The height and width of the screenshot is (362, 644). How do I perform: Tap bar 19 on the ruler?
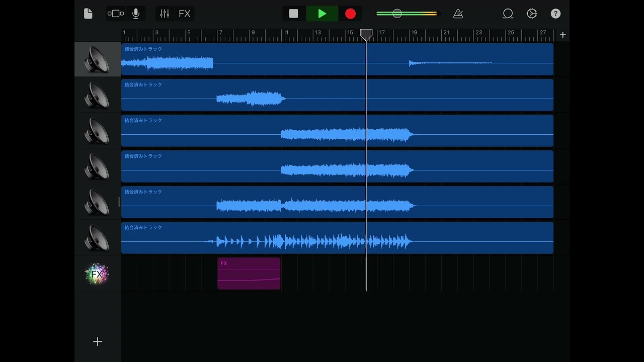(x=414, y=33)
